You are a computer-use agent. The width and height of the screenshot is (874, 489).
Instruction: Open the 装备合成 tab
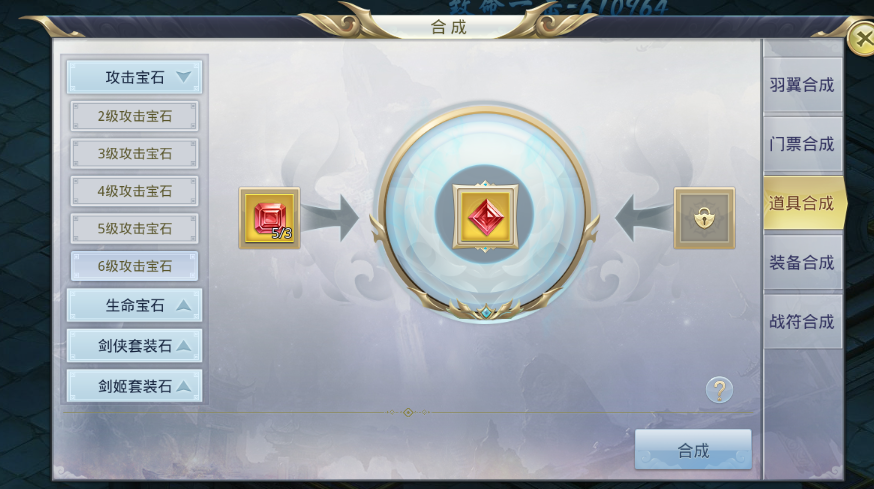tap(802, 262)
